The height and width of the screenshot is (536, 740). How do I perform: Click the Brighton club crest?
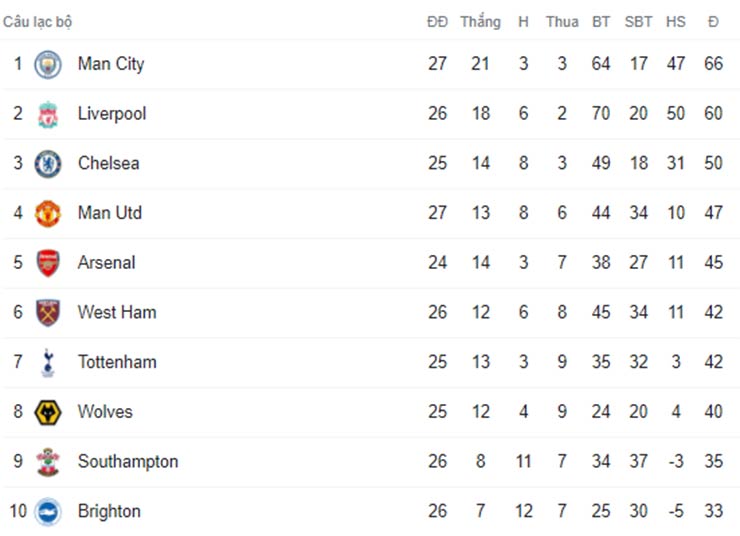47,512
